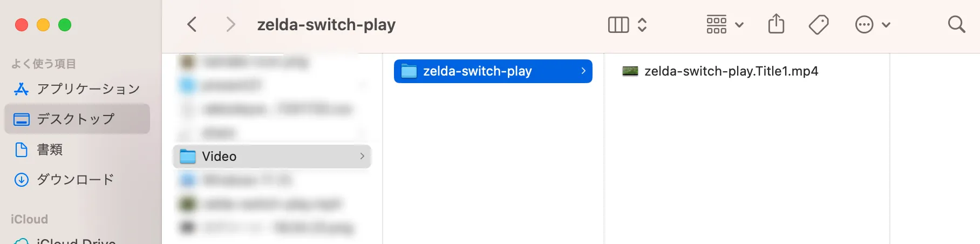Viewport: 980px width, 244px height.
Task: Open 書類 in the sidebar
Action: (50, 150)
